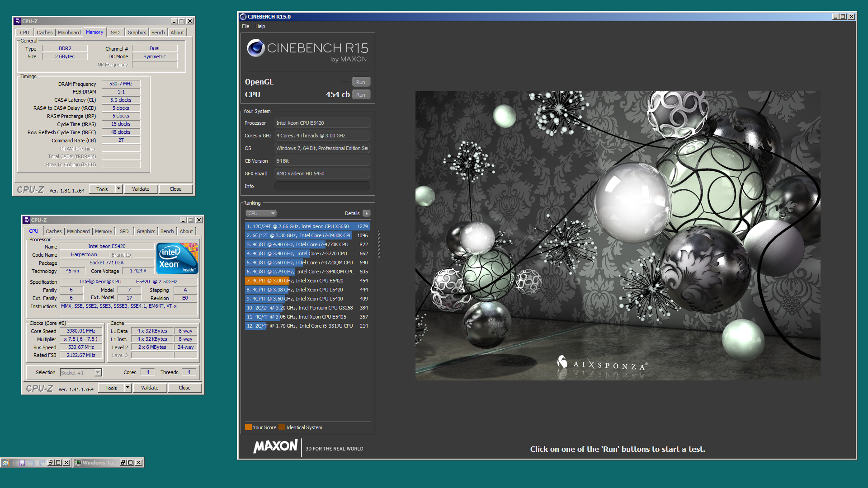Image resolution: width=868 pixels, height=488 pixels.
Task: Click GFX Board value AMD Radeon HD 5450
Action: point(322,174)
